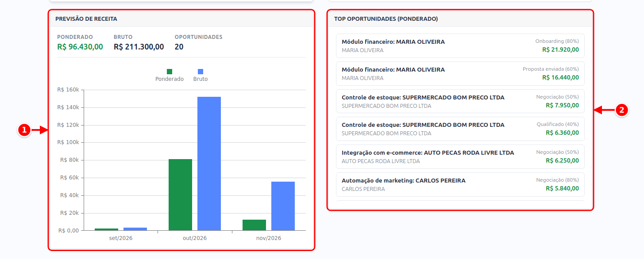This screenshot has height=259, width=644.
Task: Click the R$ 21.920,00 value
Action: pos(560,50)
